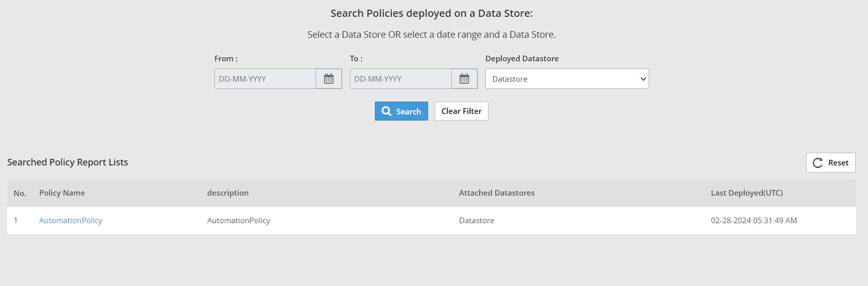
Task: Expand the Deployed Datastore dropdown
Action: point(567,79)
